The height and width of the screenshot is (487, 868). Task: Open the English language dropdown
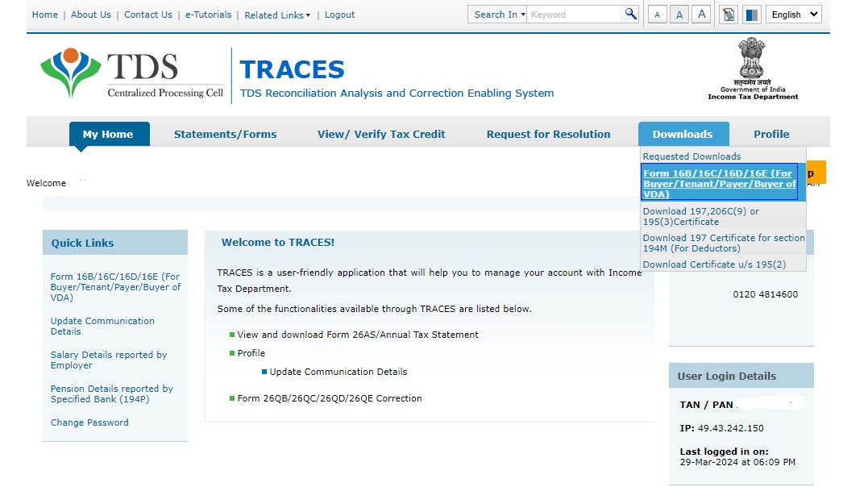tap(793, 15)
